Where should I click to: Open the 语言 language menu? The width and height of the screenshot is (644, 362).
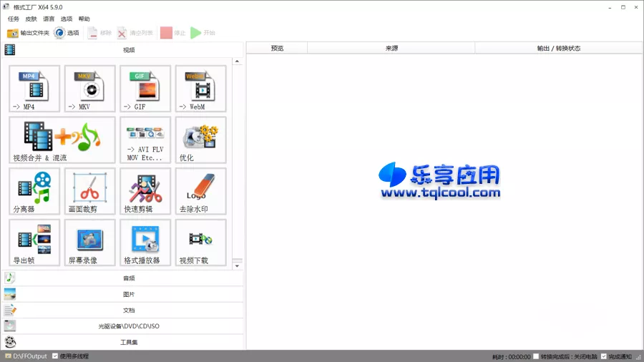[49, 19]
